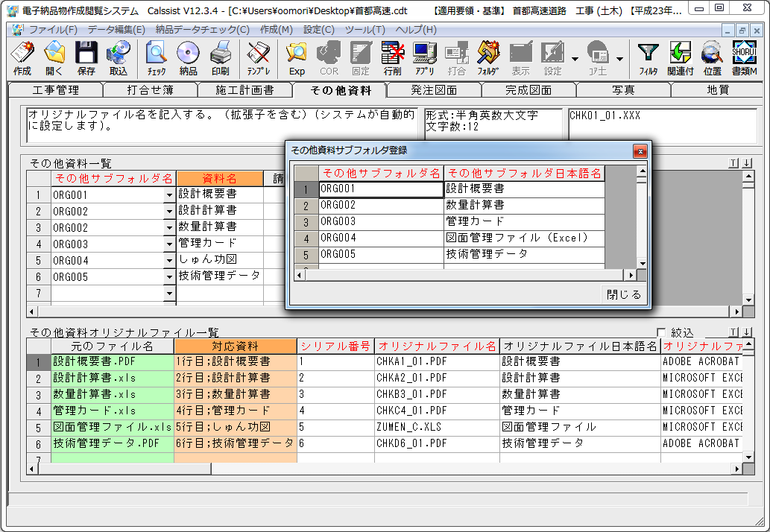The width and height of the screenshot is (770, 532).
Task: Click the ORG001 cell in the dialog grid
Action: tap(381, 189)
